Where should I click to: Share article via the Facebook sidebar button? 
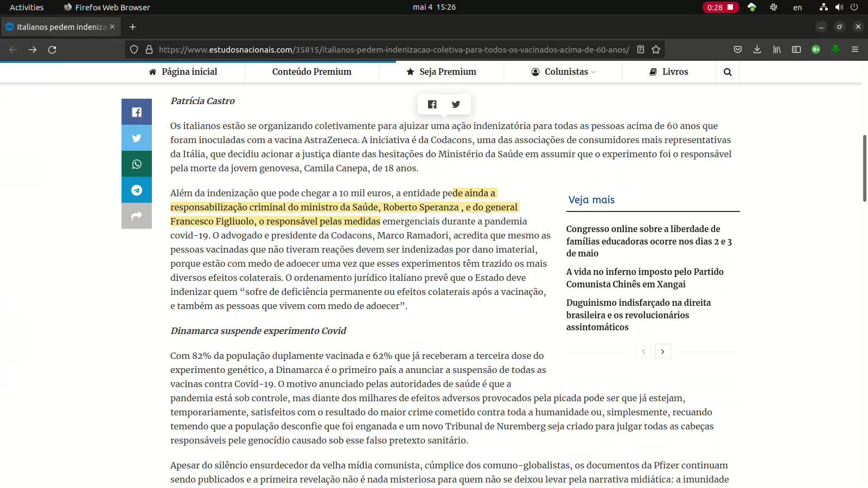137,112
